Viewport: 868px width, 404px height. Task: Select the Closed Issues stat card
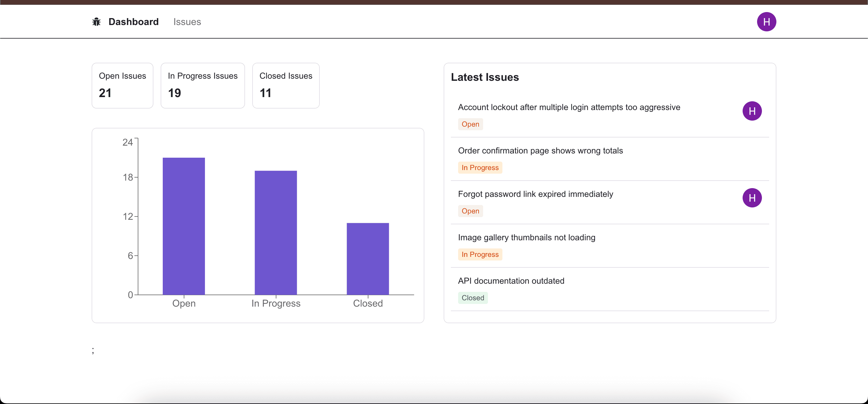coord(285,85)
